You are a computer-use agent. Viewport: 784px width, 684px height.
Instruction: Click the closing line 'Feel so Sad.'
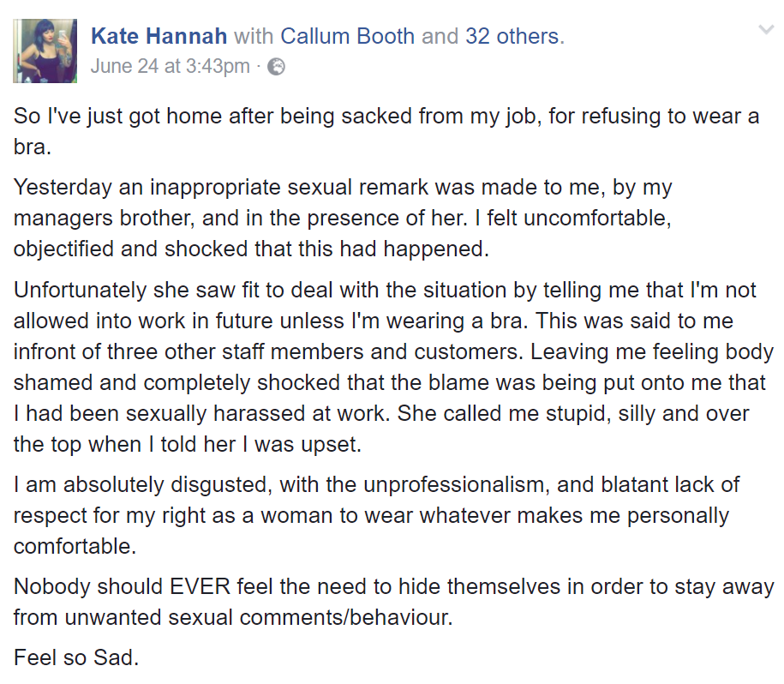coord(75,658)
